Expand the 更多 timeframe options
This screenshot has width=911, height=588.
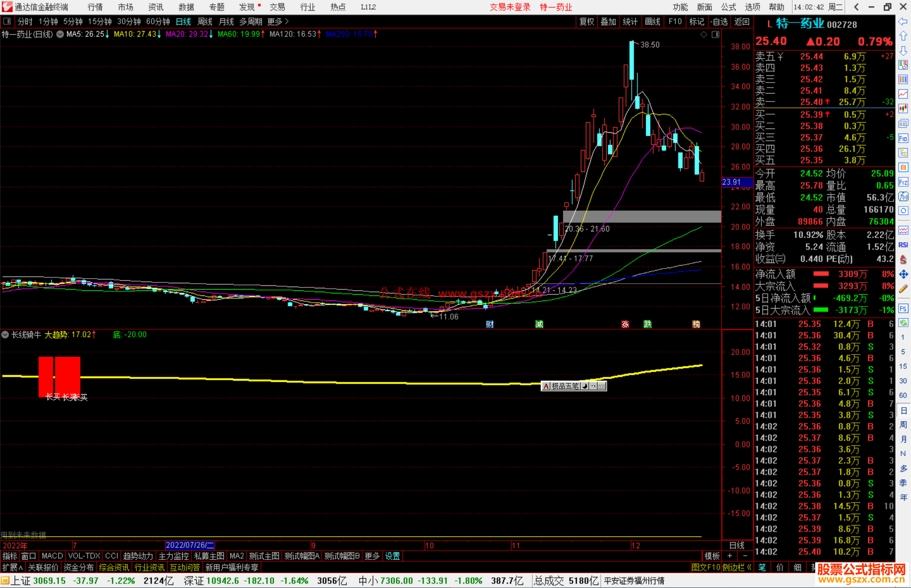(278, 21)
